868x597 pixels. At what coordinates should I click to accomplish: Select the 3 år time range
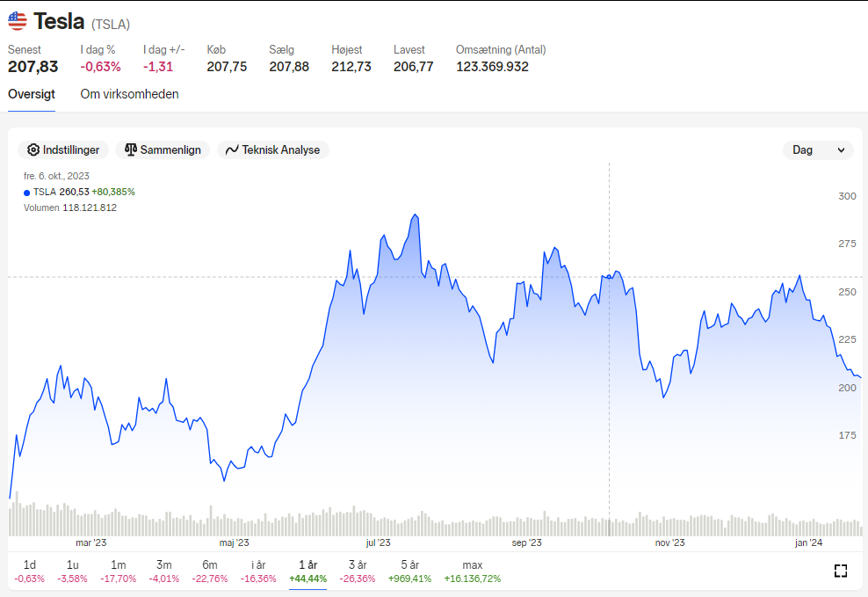pyautogui.click(x=357, y=572)
